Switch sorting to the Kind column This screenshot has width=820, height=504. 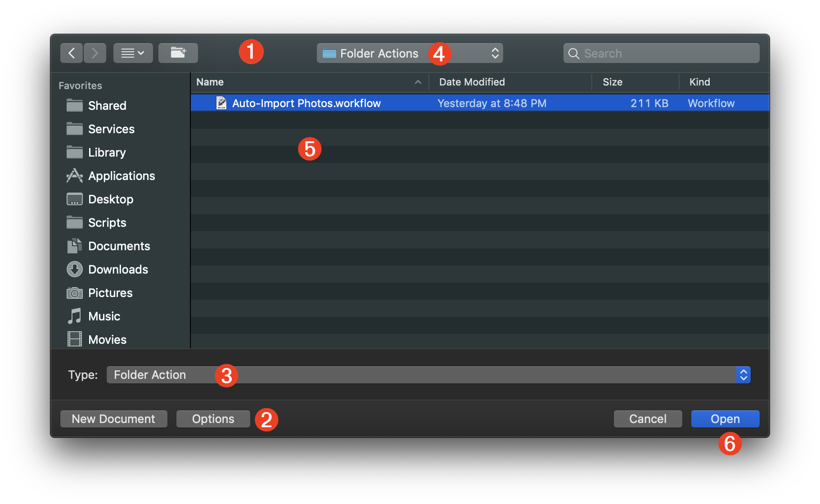699,82
